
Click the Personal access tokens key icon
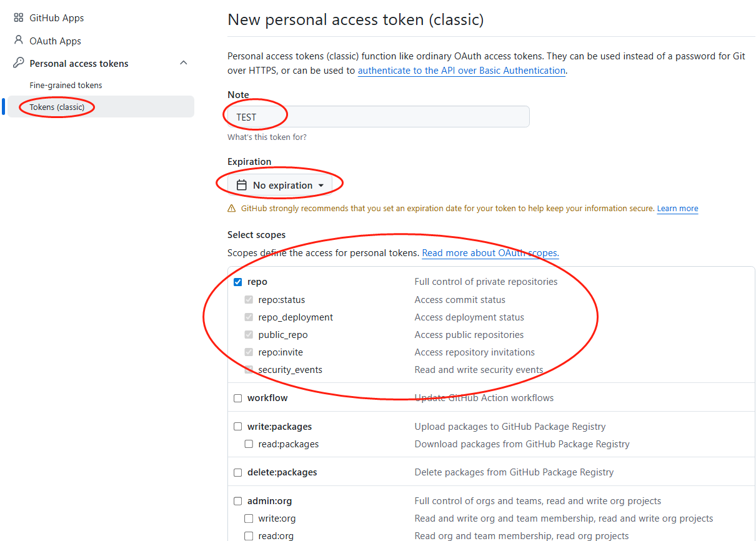coord(18,63)
